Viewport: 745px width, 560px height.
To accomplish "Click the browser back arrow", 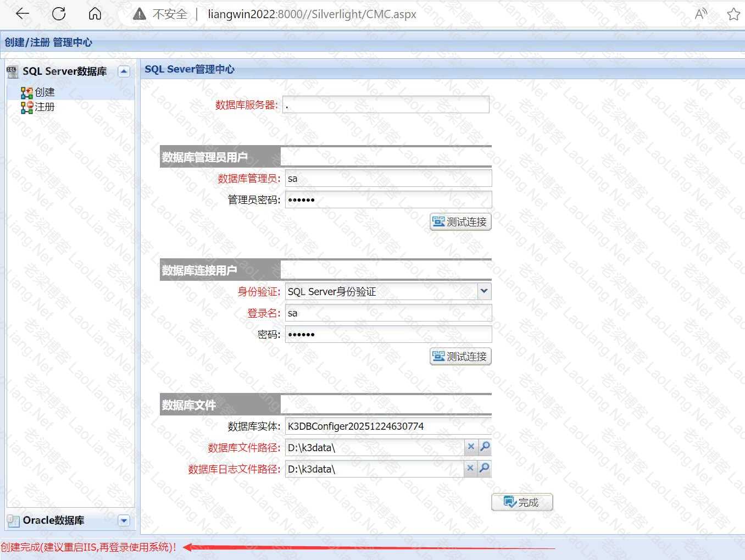I will (23, 14).
